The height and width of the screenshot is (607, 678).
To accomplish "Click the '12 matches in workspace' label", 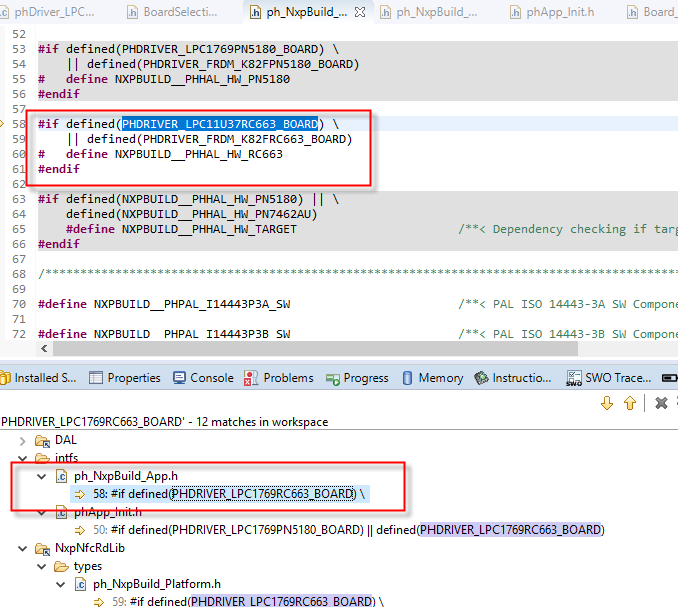I will tap(262, 422).
